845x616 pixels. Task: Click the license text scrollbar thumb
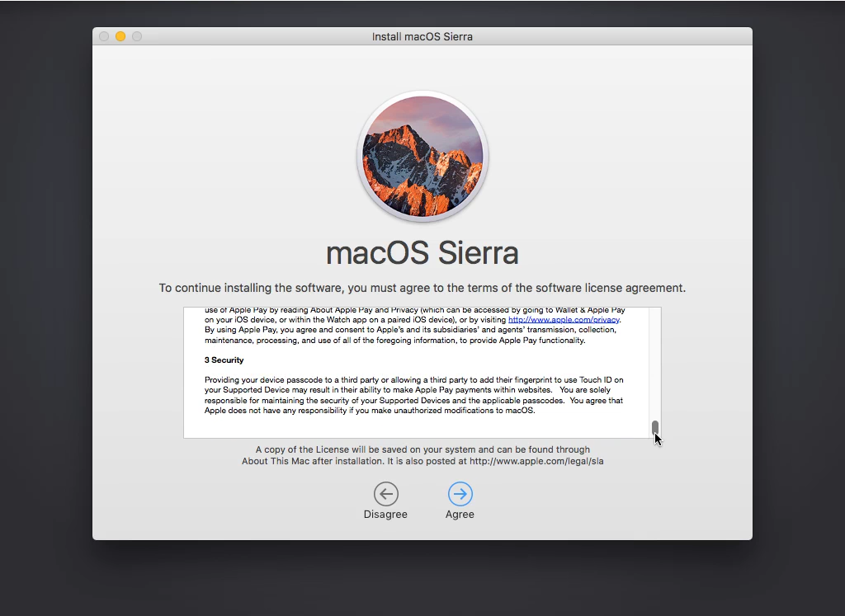pyautogui.click(x=654, y=427)
